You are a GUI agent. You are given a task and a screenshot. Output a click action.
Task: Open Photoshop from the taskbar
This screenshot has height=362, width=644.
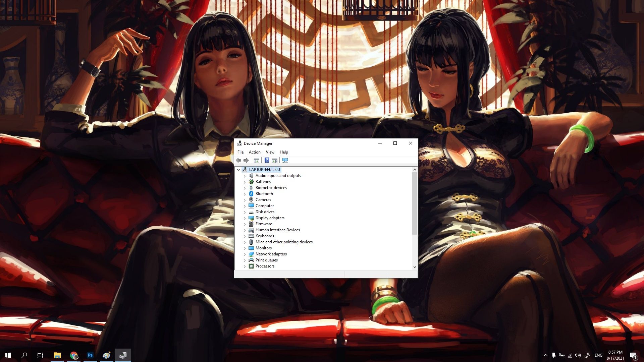(x=90, y=355)
